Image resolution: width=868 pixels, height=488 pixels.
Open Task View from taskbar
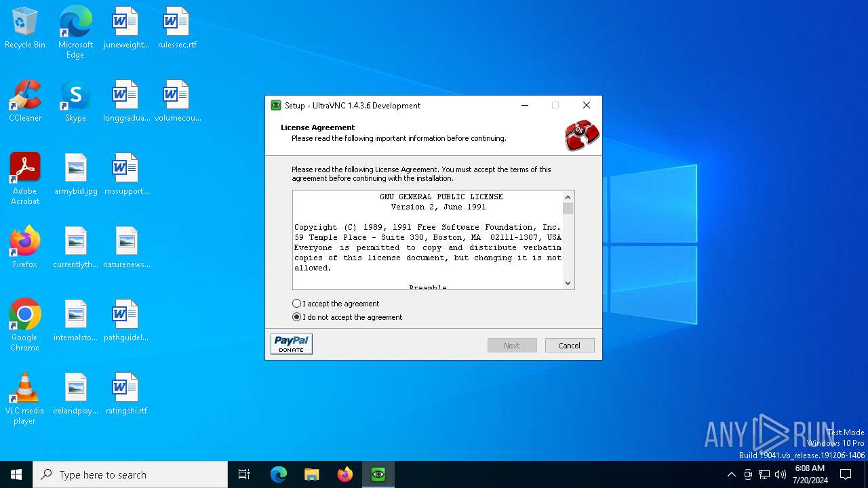pyautogui.click(x=244, y=474)
